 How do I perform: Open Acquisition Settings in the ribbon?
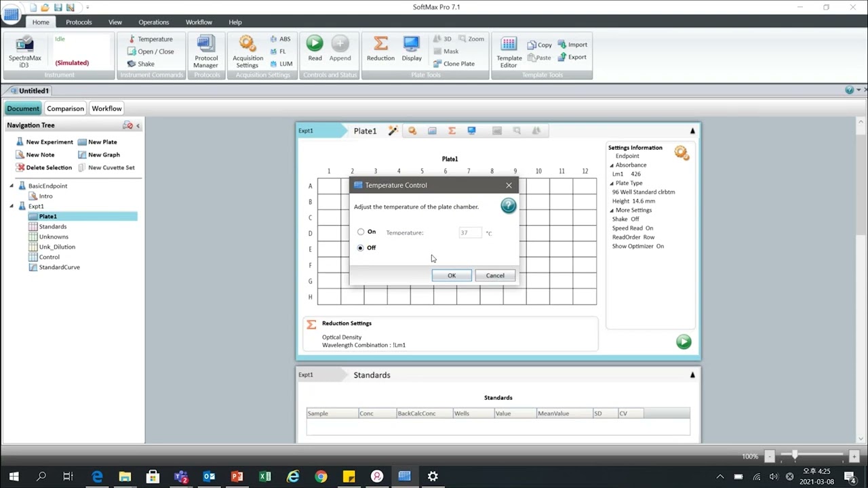point(248,52)
